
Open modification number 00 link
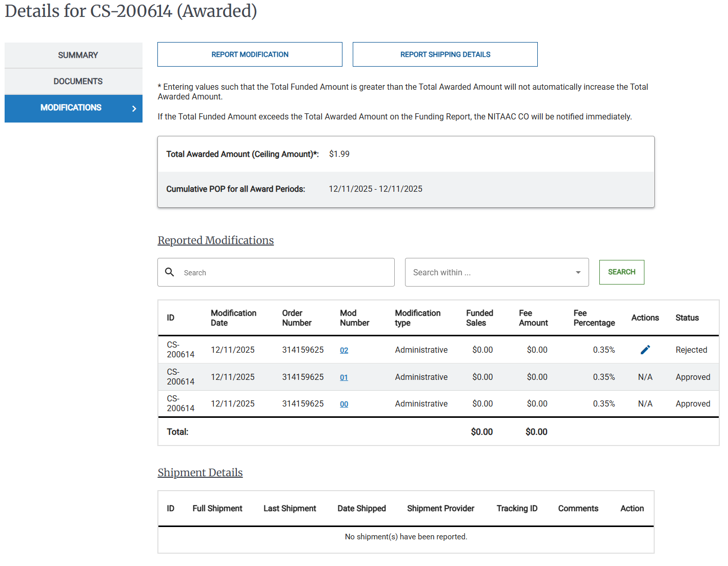coord(344,404)
